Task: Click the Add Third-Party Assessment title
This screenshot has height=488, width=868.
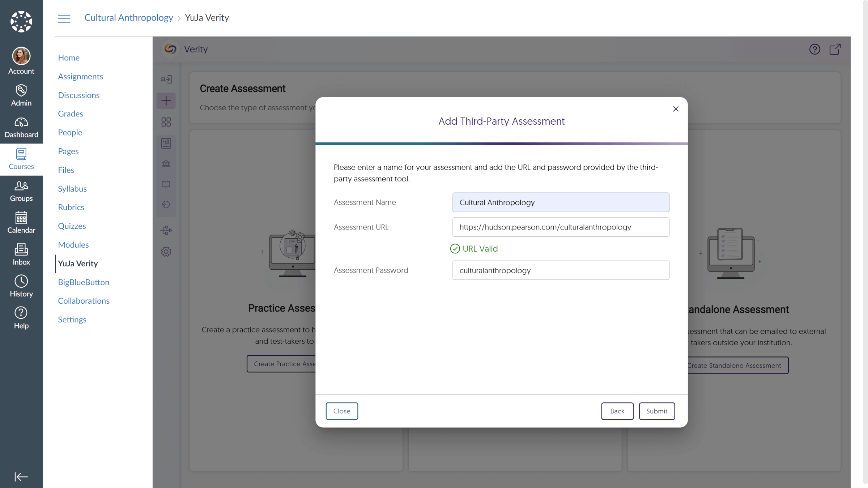Action: [501, 121]
